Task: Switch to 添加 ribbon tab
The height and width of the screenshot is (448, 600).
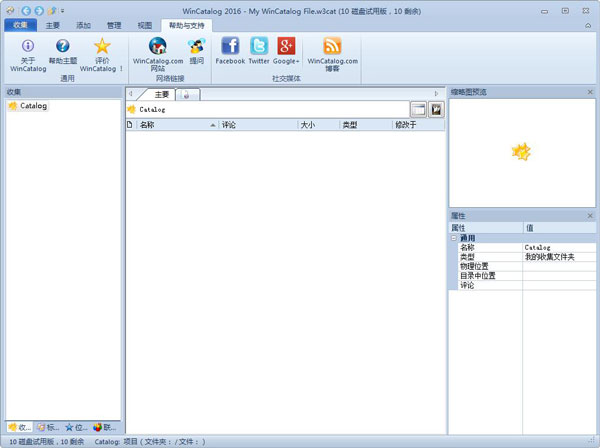Action: click(83, 25)
